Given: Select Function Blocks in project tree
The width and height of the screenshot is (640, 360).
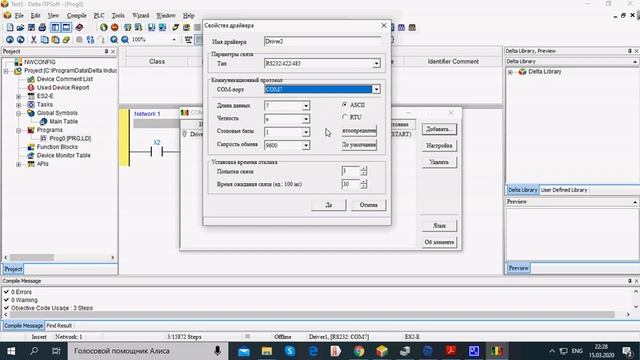Looking at the screenshot, I should 57,147.
